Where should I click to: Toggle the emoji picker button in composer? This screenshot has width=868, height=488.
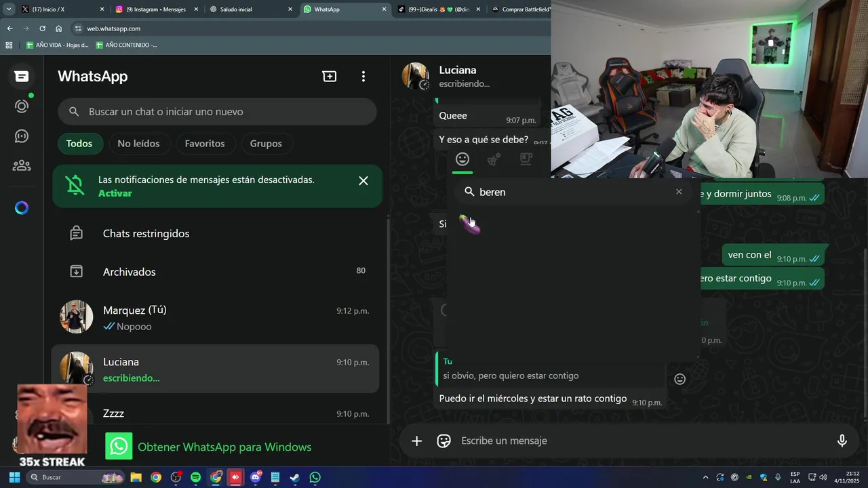(444, 441)
